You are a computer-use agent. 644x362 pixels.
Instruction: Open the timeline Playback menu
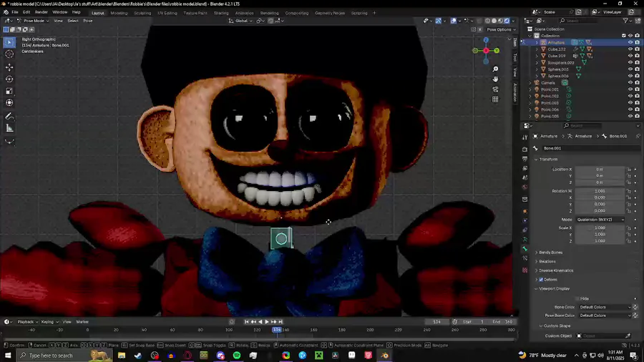pos(27,322)
